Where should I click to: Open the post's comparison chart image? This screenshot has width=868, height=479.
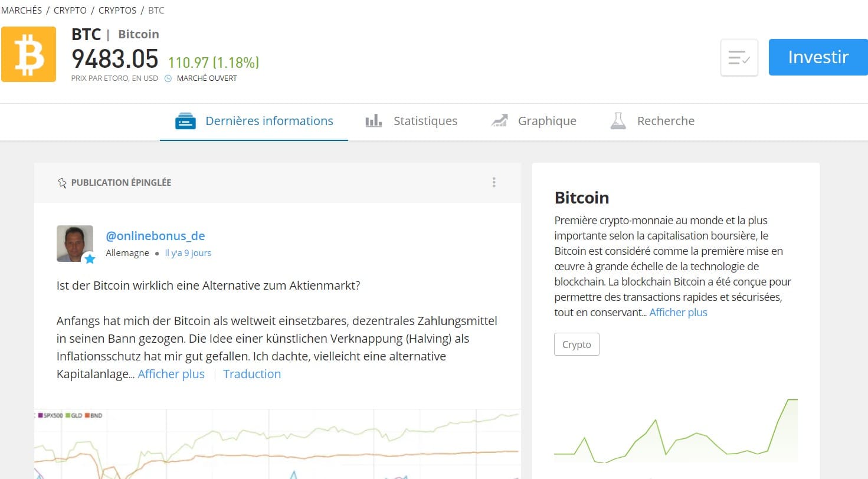pyautogui.click(x=277, y=444)
